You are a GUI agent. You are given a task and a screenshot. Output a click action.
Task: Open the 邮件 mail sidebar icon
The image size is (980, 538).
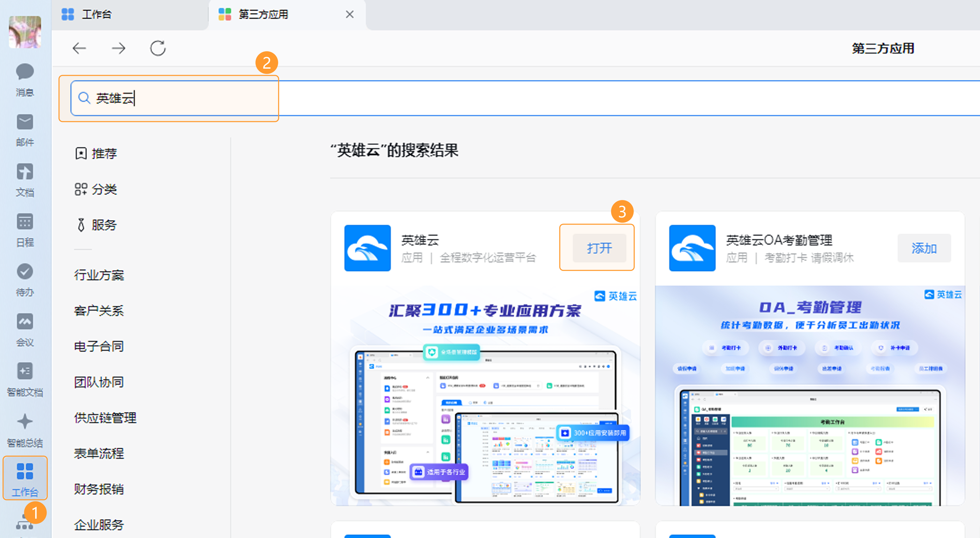click(25, 130)
